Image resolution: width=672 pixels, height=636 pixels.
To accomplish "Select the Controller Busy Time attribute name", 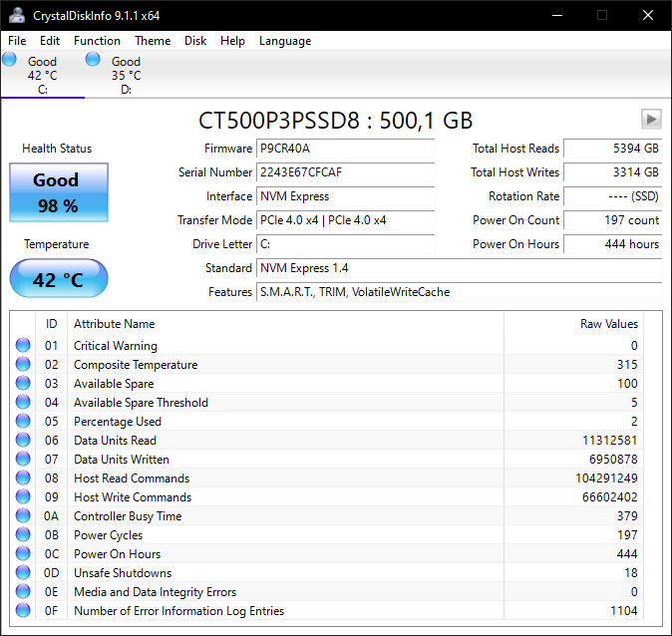I will coord(128,516).
